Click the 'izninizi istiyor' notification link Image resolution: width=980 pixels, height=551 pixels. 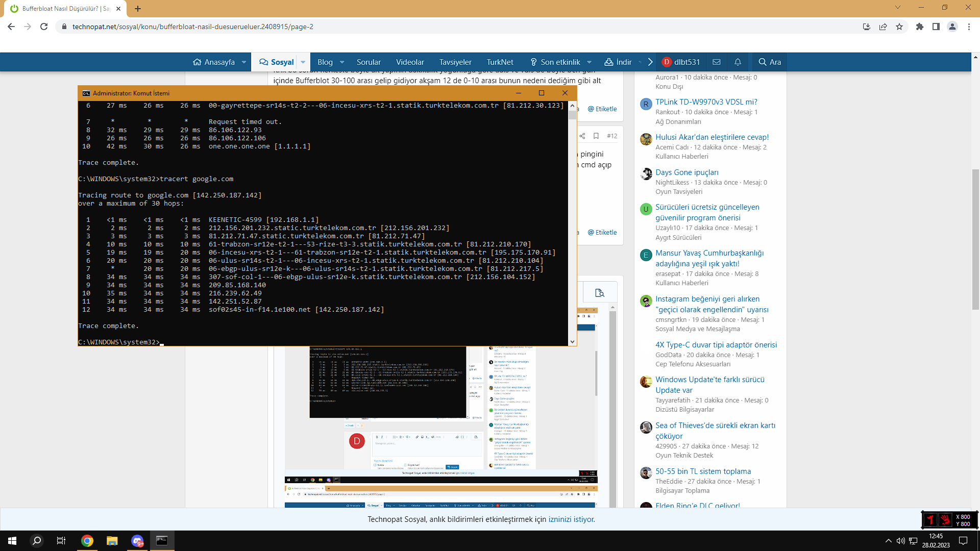click(x=571, y=519)
